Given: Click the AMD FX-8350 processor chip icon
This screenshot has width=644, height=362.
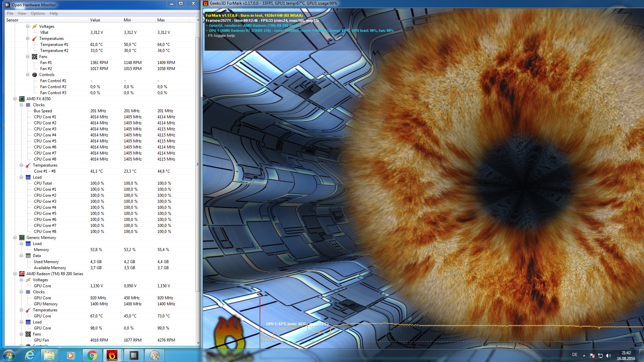Looking at the screenshot, I should 22,99.
